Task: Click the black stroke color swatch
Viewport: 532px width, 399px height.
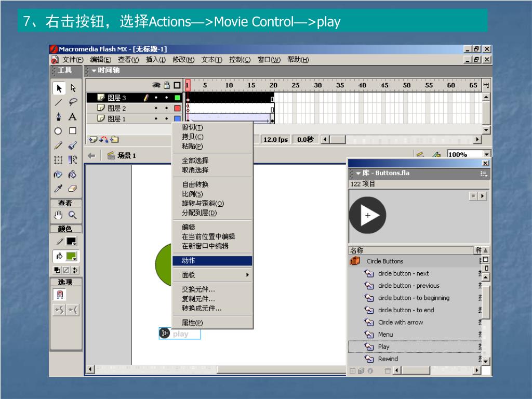Action: [x=71, y=241]
